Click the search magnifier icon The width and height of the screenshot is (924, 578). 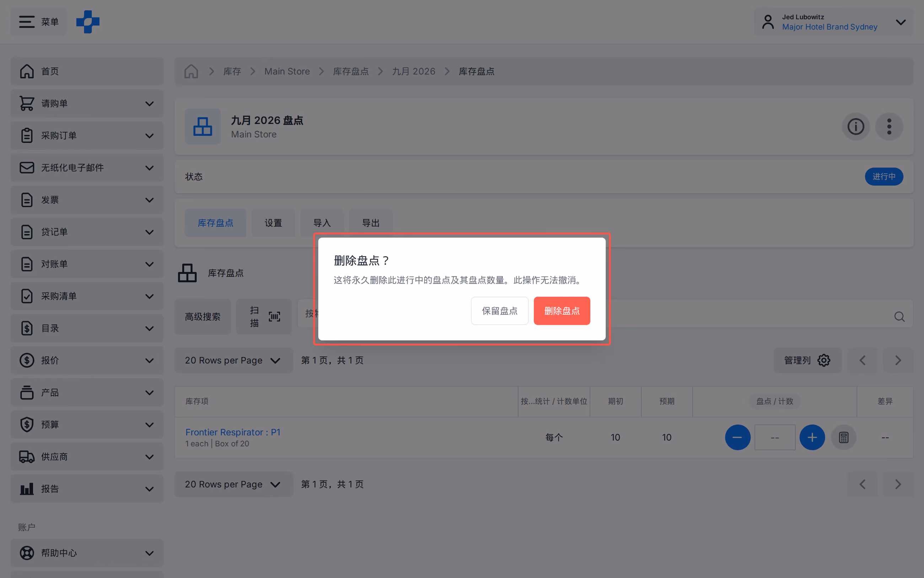pyautogui.click(x=899, y=317)
